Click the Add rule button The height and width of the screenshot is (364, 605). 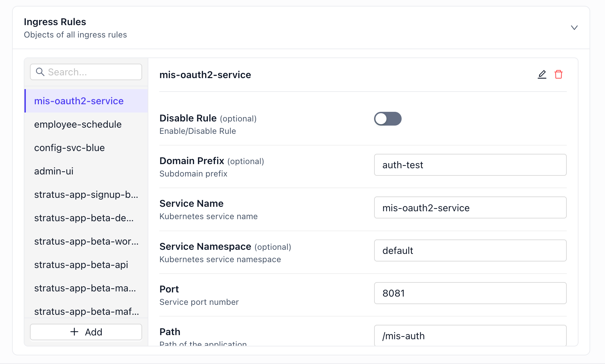(86, 332)
